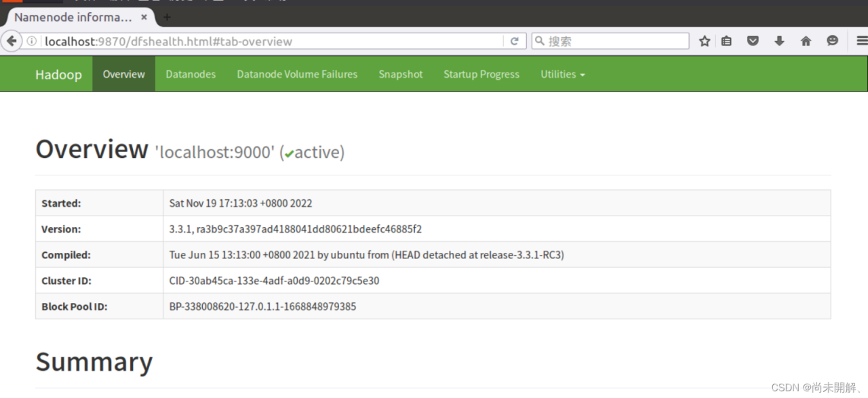This screenshot has height=398, width=868.
Task: Click the Started: row label
Action: click(61, 203)
